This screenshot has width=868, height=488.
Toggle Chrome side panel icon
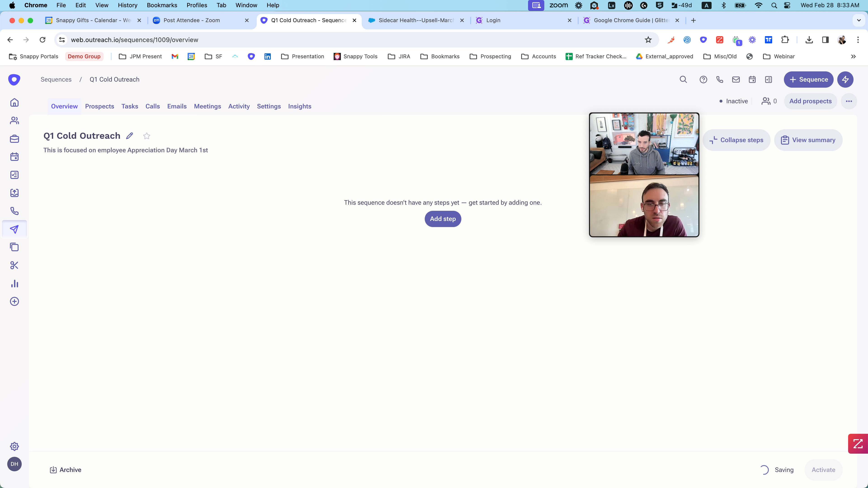825,40
